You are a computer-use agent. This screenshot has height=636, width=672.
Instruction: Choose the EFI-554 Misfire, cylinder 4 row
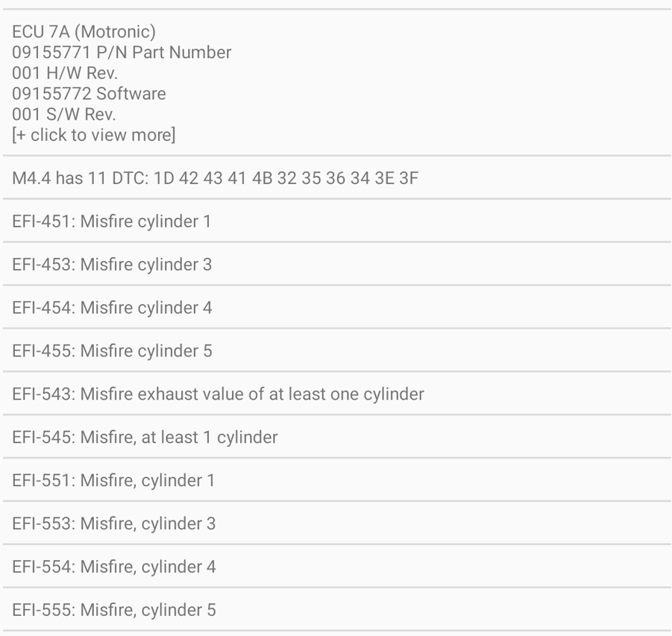tap(114, 567)
